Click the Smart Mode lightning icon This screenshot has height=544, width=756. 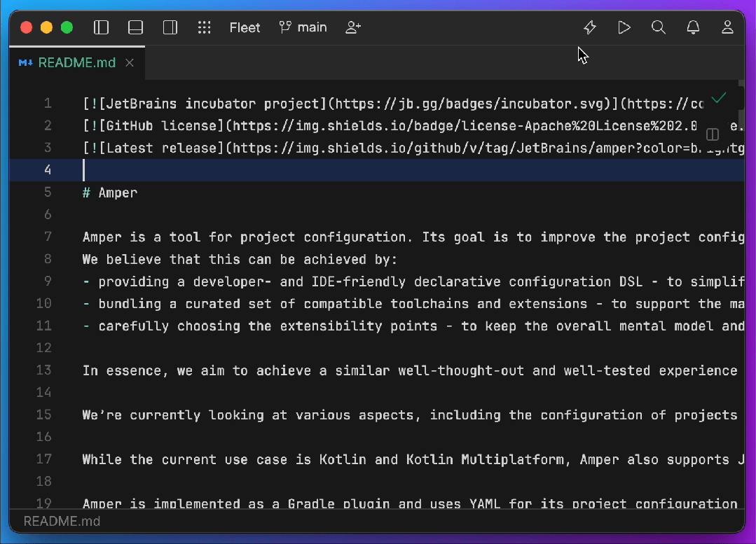pyautogui.click(x=590, y=27)
